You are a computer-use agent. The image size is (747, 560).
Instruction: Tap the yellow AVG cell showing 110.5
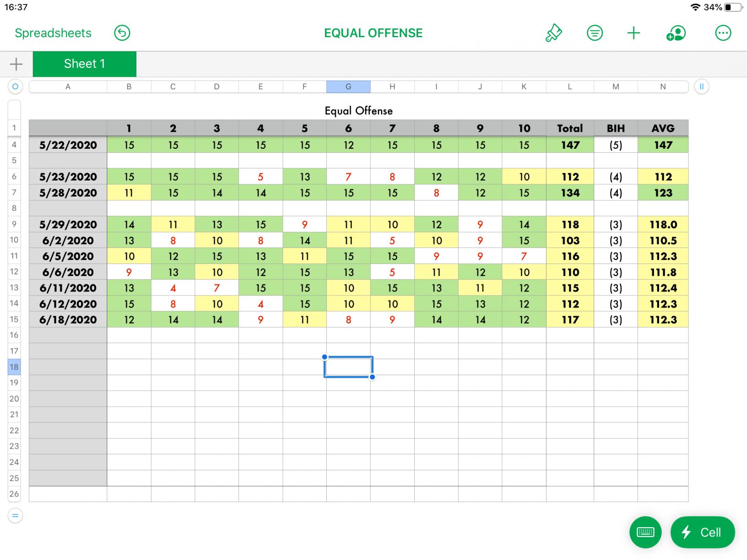(663, 240)
